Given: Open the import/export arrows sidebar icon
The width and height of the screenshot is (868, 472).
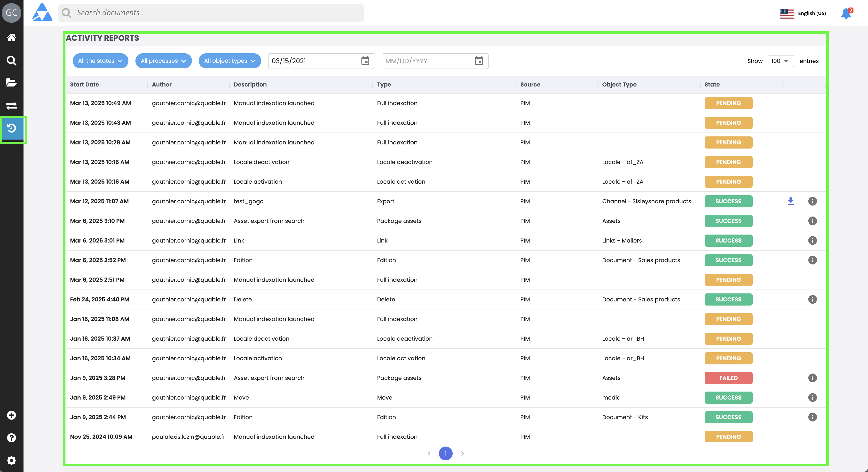Looking at the screenshot, I should tap(11, 106).
